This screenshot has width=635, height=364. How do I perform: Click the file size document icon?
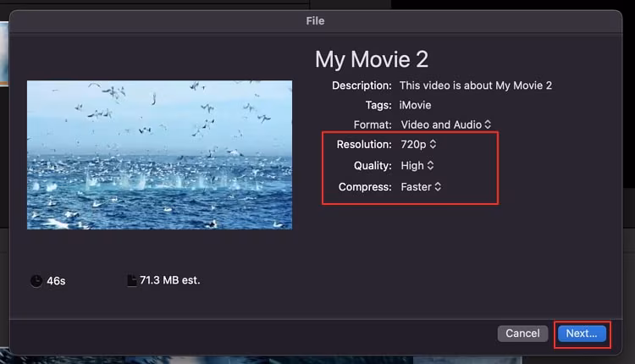pyautogui.click(x=131, y=281)
